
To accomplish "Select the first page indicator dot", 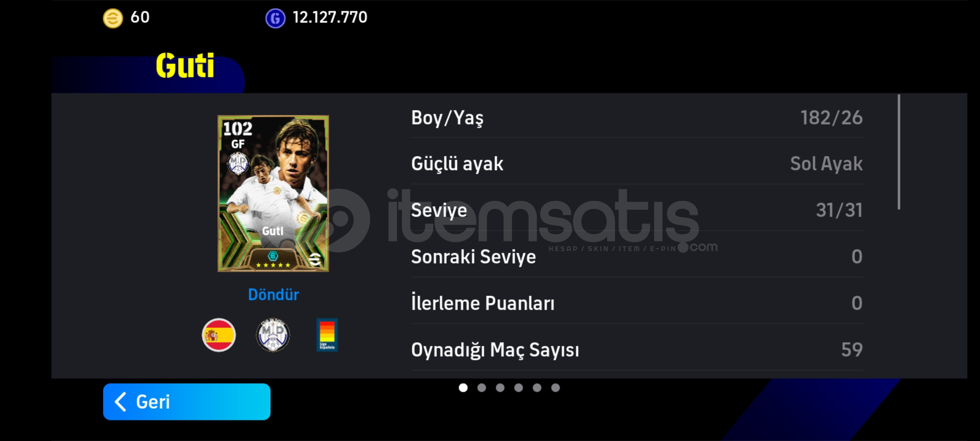I will pyautogui.click(x=463, y=388).
